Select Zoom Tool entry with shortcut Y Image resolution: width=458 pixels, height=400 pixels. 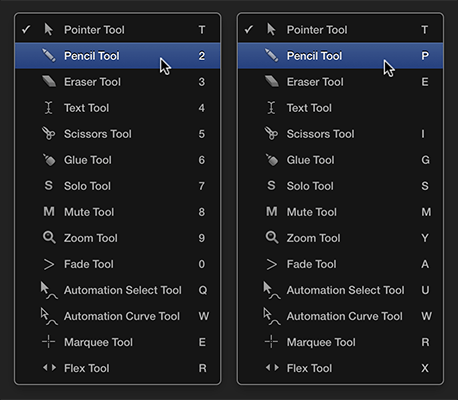(340, 238)
